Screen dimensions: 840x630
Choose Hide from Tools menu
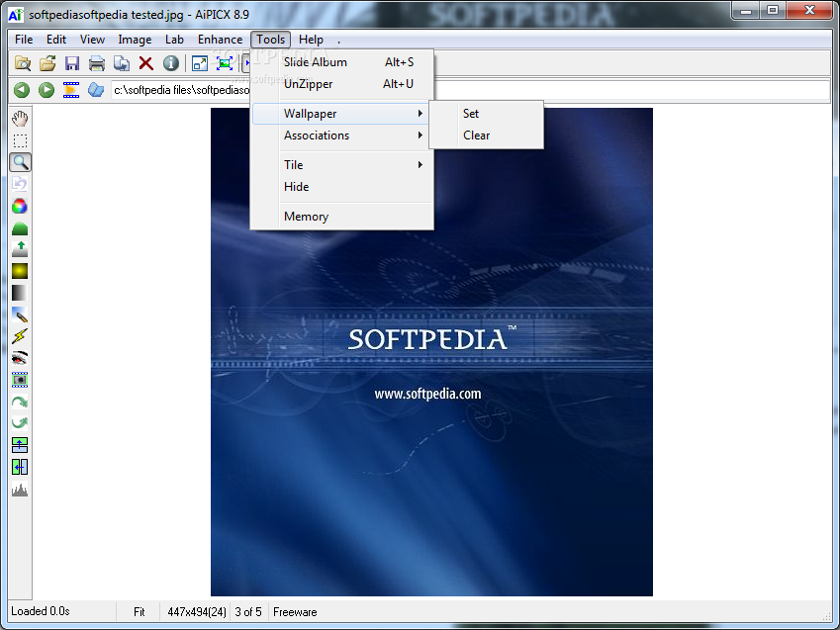coord(341,187)
